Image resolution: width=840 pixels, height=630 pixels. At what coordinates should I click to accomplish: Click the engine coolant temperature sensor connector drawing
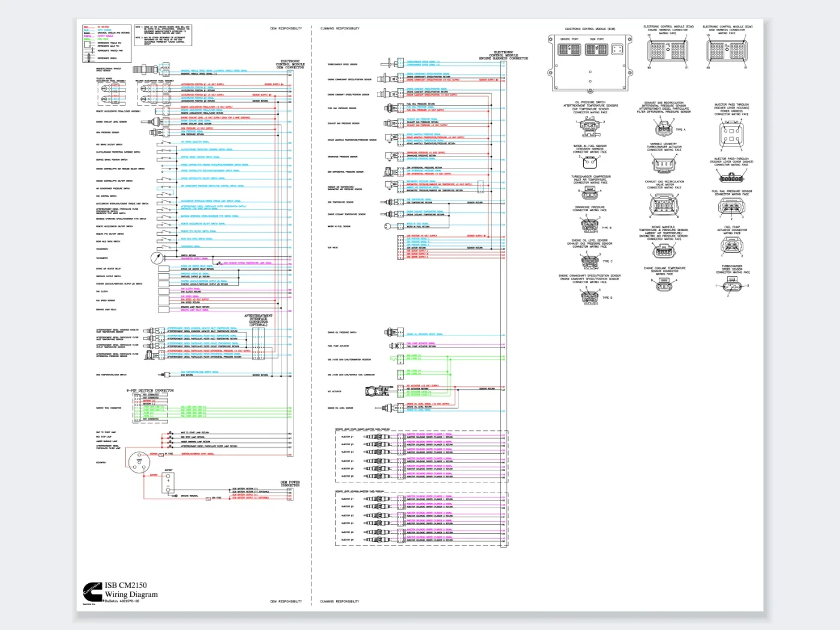664,285
